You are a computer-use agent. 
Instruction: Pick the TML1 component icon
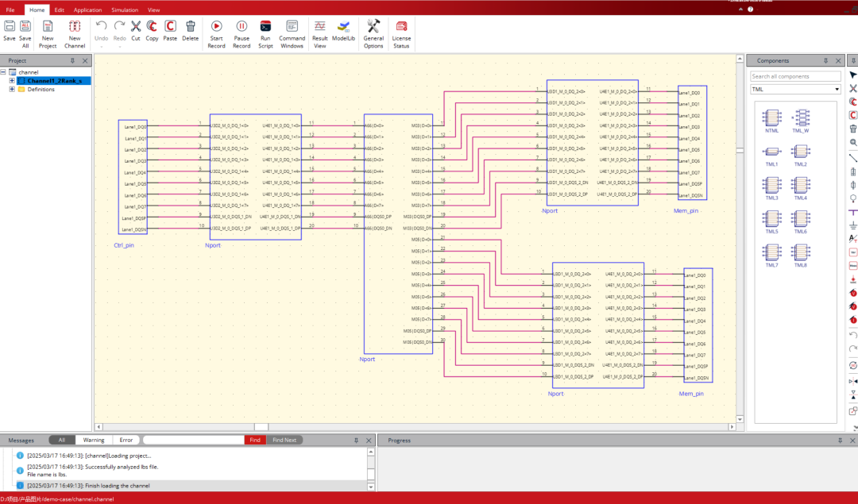coord(771,152)
